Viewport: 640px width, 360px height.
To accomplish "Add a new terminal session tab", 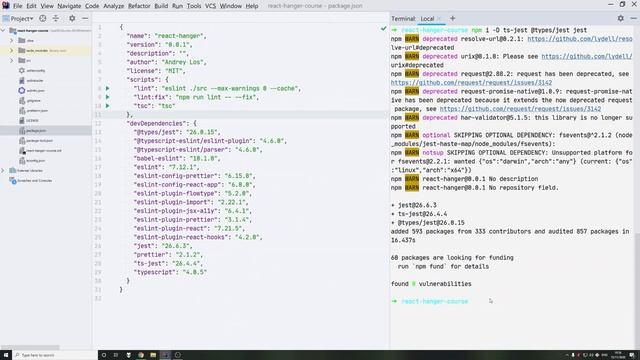I will coord(452,18).
